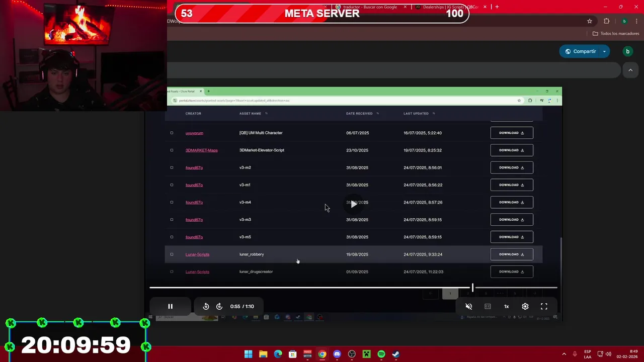This screenshot has height=362, width=644.
Task: Click the Creator column header
Action: pyautogui.click(x=193, y=114)
